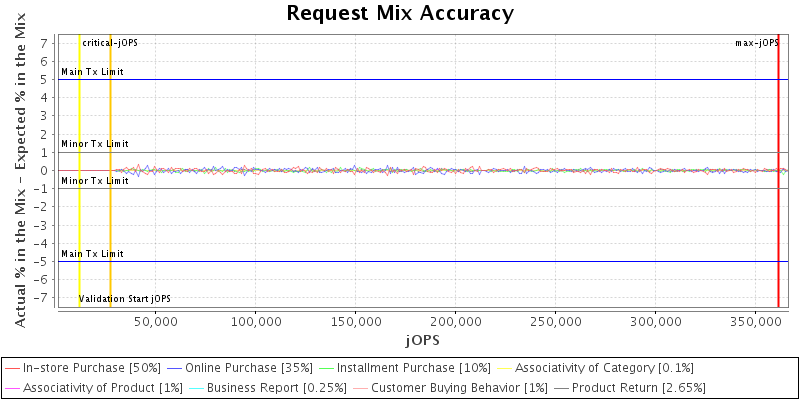Click the 250,000 x-axis tick label
The image size is (800, 400).
[x=555, y=321]
